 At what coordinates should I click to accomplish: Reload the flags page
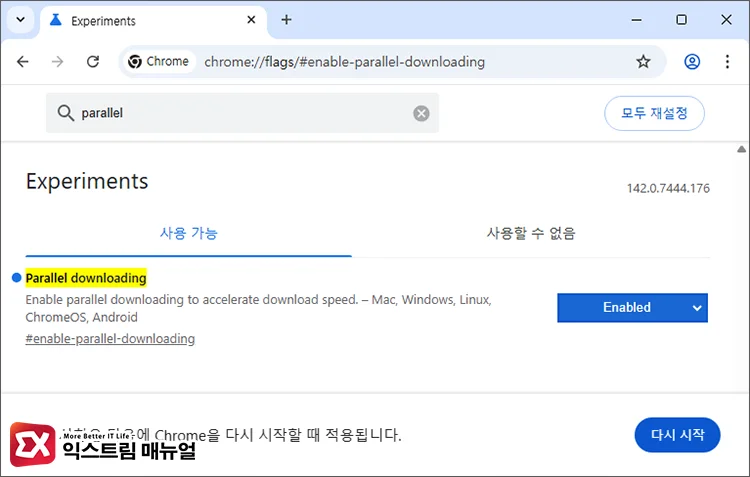[x=93, y=62]
